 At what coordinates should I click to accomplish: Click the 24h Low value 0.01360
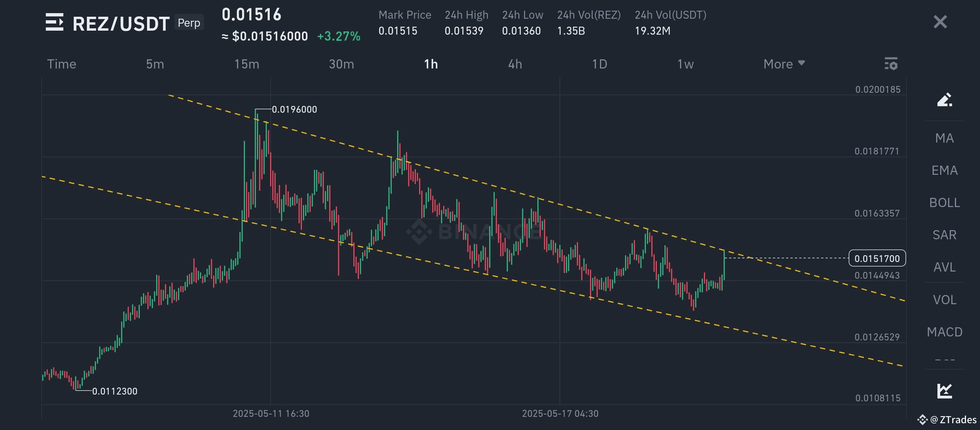coord(521,31)
